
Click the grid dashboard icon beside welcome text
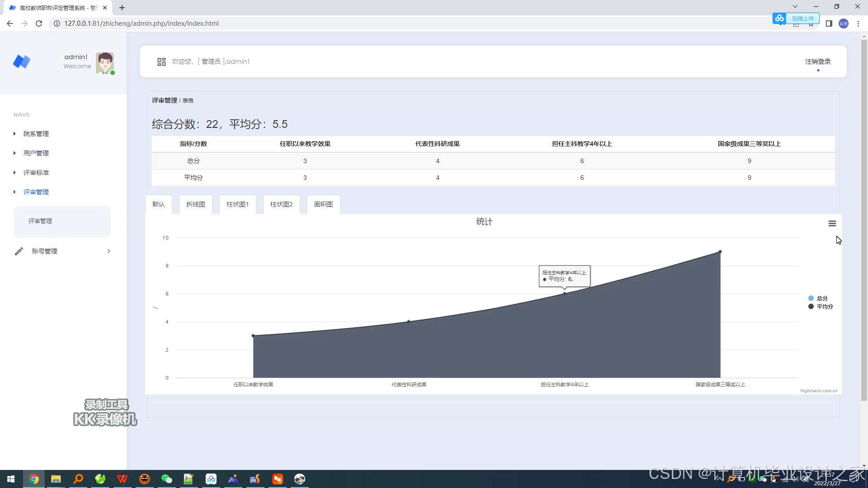click(x=161, y=62)
